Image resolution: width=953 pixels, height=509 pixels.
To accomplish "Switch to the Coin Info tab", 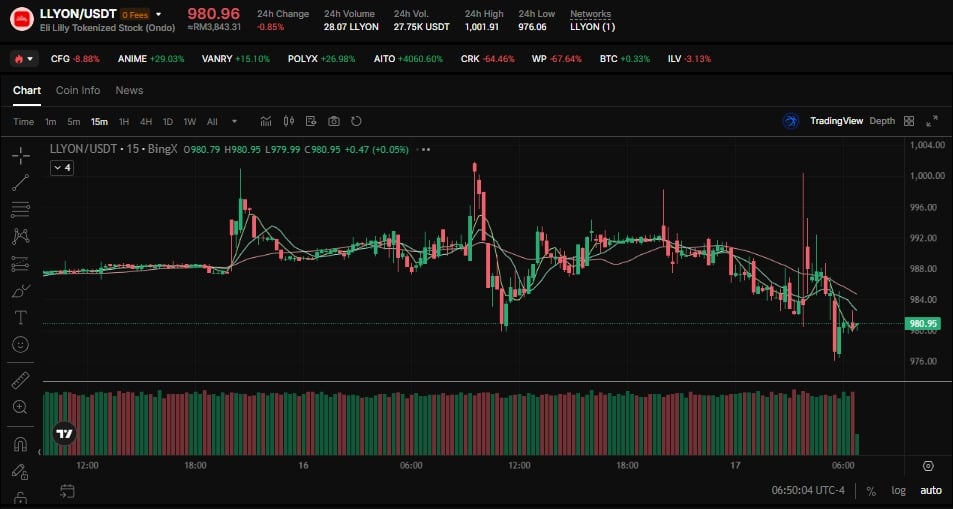I will pyautogui.click(x=78, y=90).
